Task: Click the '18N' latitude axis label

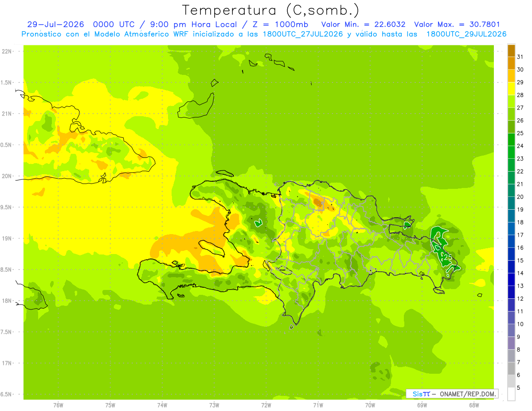Action: [7, 301]
